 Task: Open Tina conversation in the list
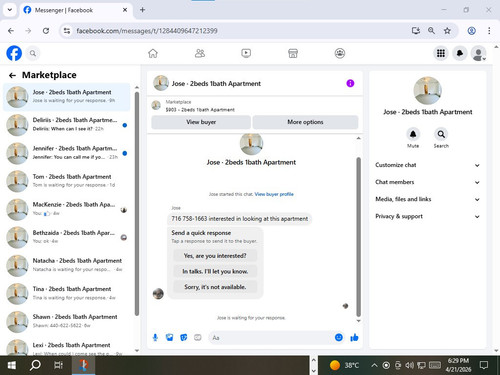(x=67, y=294)
